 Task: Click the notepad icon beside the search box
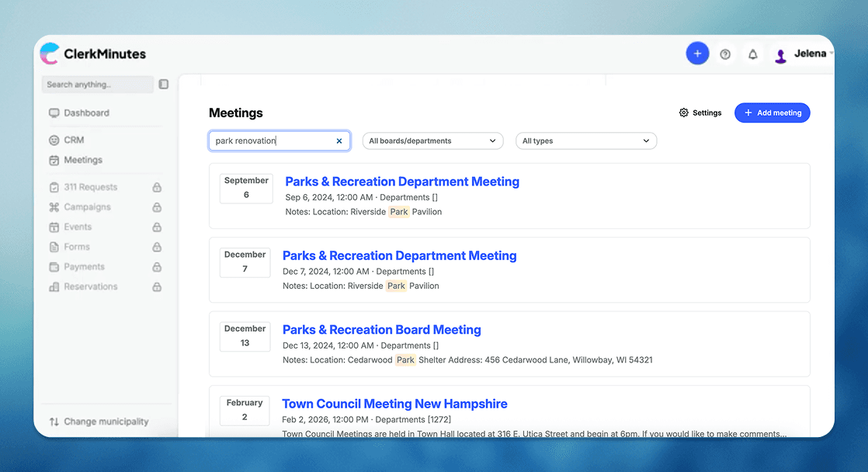coord(163,84)
